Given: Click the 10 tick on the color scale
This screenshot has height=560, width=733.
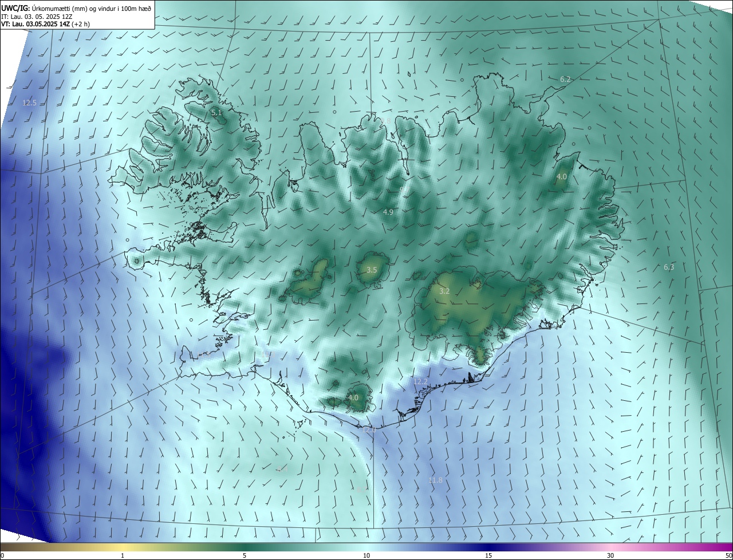Looking at the screenshot, I should coord(366,556).
